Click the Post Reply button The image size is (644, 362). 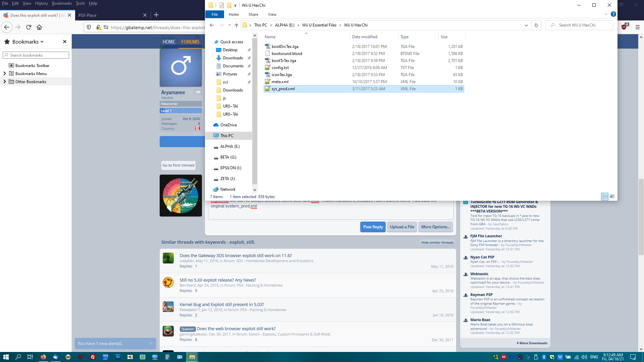pyautogui.click(x=373, y=227)
